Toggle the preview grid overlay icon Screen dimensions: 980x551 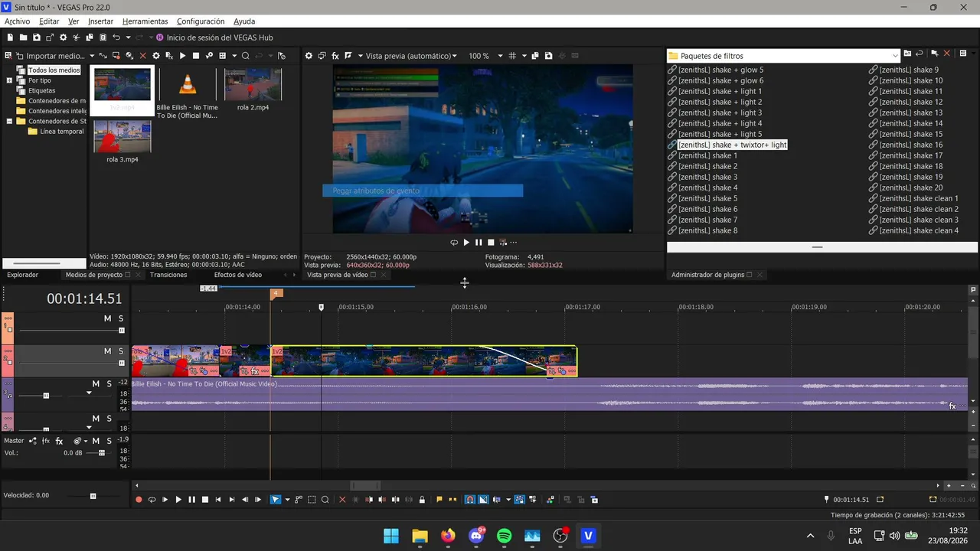(x=513, y=56)
